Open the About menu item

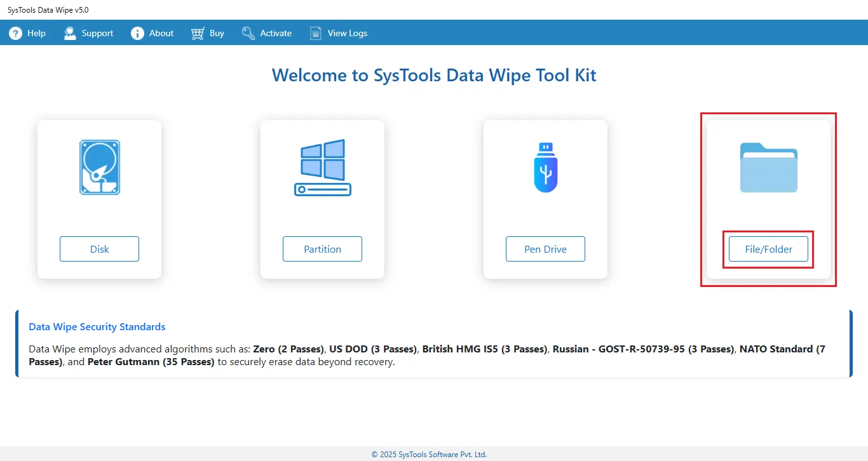153,33
